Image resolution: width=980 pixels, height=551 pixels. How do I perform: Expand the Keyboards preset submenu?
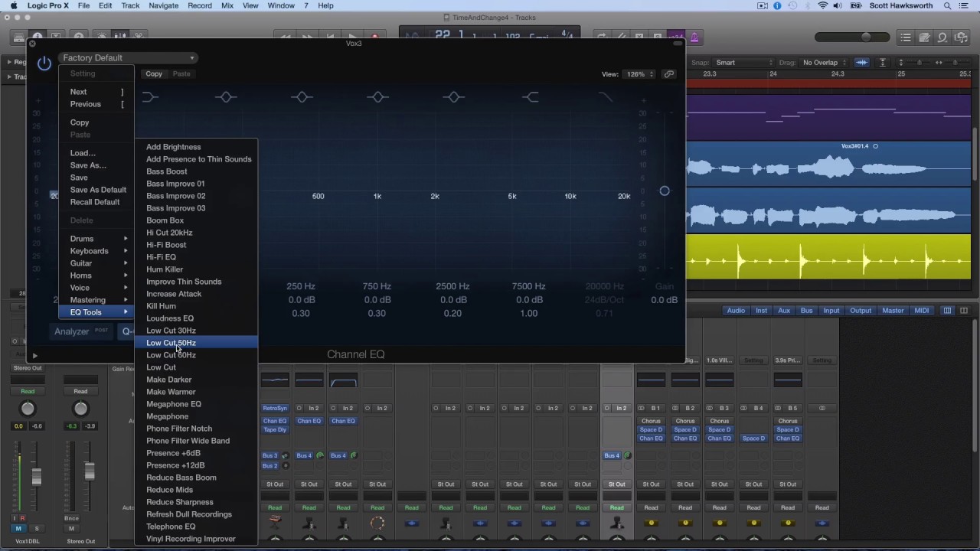point(96,251)
